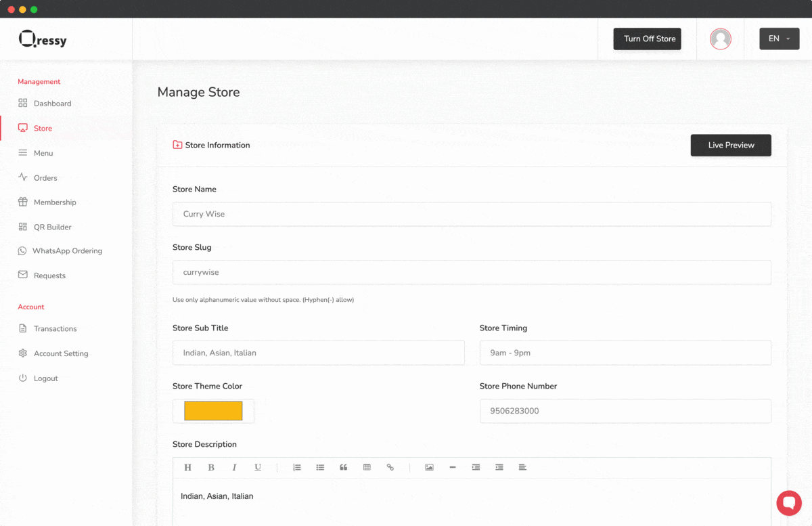Insert a heading with the H icon
812x526 pixels.
point(188,467)
